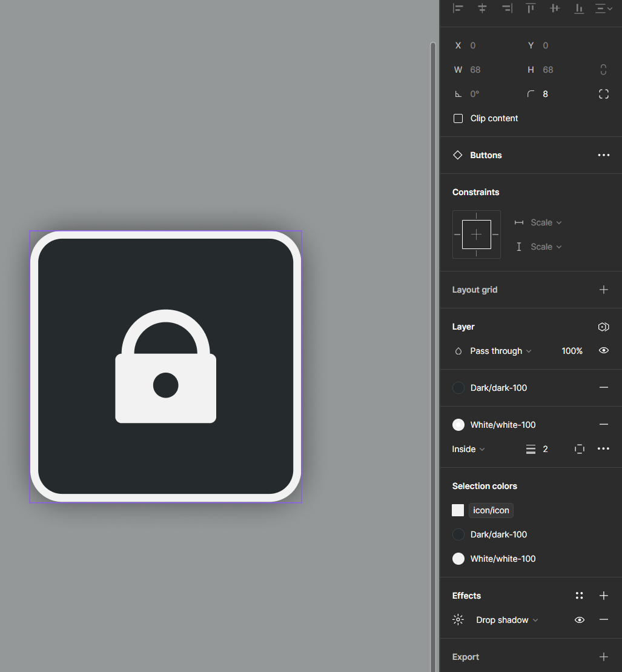Toggle layer visibility eye icon

tap(604, 351)
